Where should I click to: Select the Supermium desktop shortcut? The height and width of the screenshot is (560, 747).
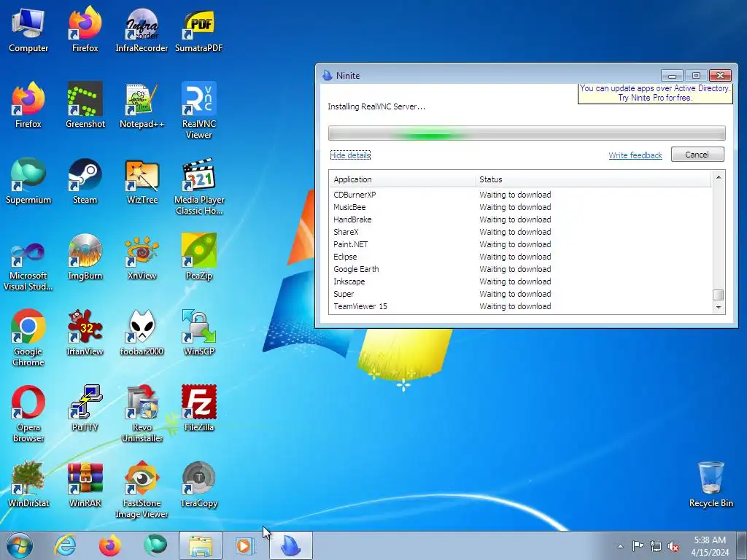coord(28,182)
